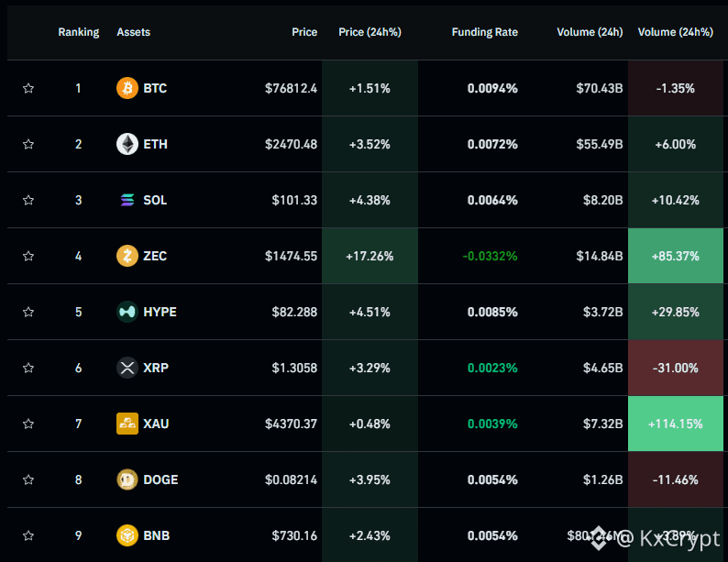Click the Dogecoin coin icon

coord(127,479)
